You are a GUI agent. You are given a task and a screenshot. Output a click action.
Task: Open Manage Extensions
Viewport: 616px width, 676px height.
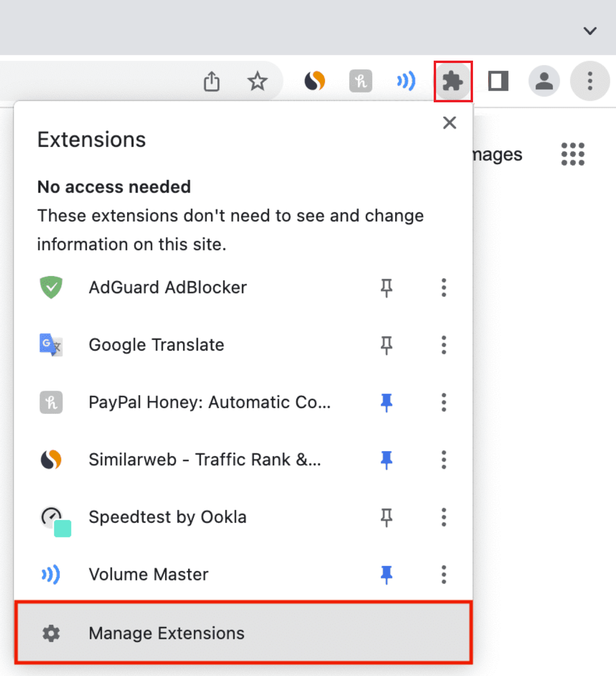coord(244,633)
